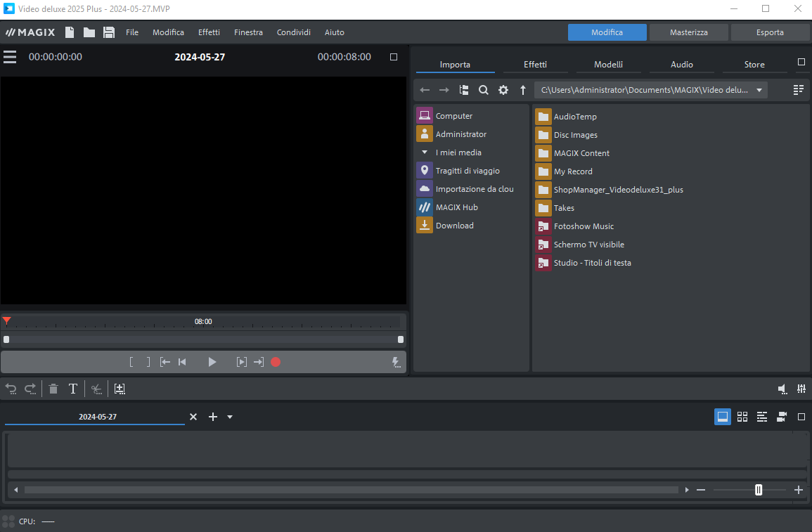
Task: Close the 2024-05-27 project tab
Action: tap(193, 417)
